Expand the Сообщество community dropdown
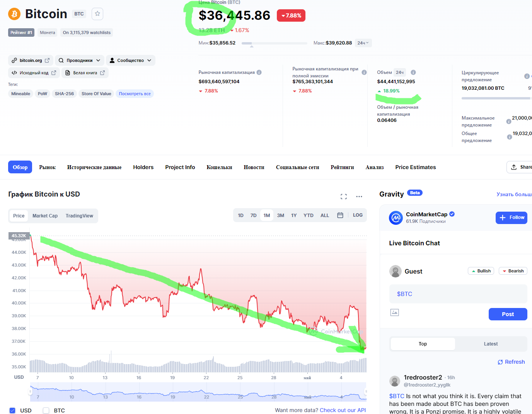This screenshot has width=532, height=414. [131, 60]
